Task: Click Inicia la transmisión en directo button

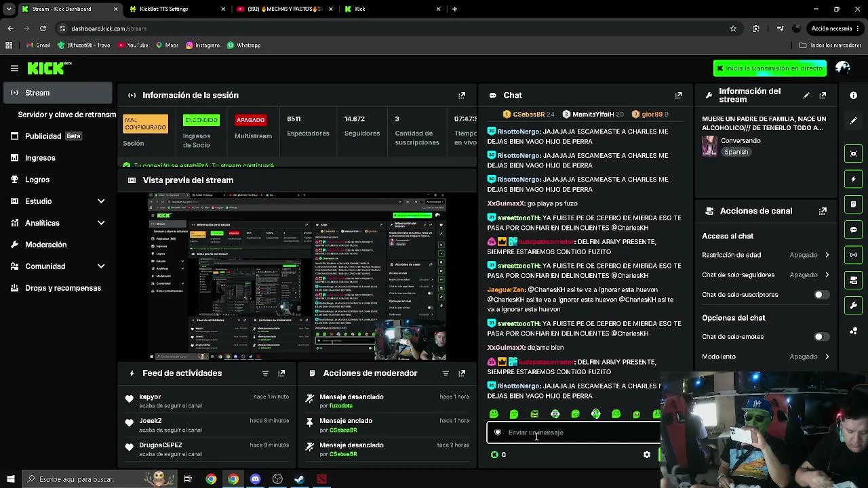Action: 770,68
